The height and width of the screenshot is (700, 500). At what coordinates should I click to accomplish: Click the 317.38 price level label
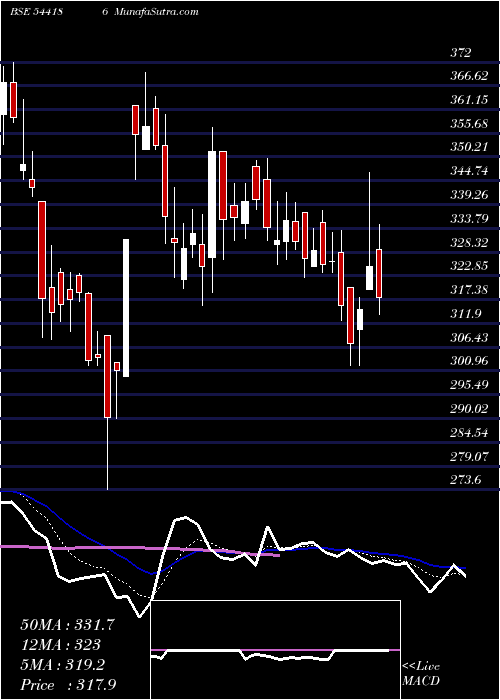(x=469, y=290)
